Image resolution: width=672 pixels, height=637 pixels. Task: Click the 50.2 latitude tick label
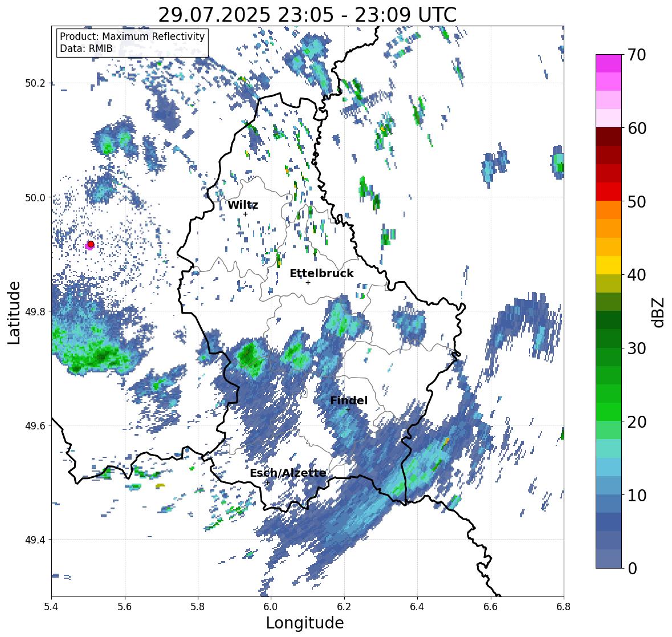(35, 83)
